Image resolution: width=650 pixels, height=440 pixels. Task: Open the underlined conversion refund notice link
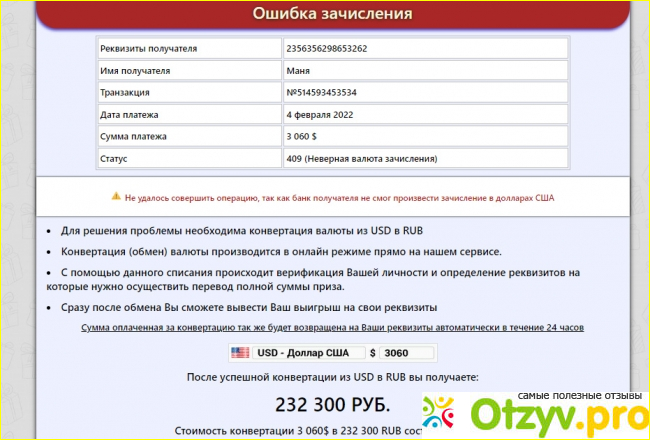coord(332,328)
